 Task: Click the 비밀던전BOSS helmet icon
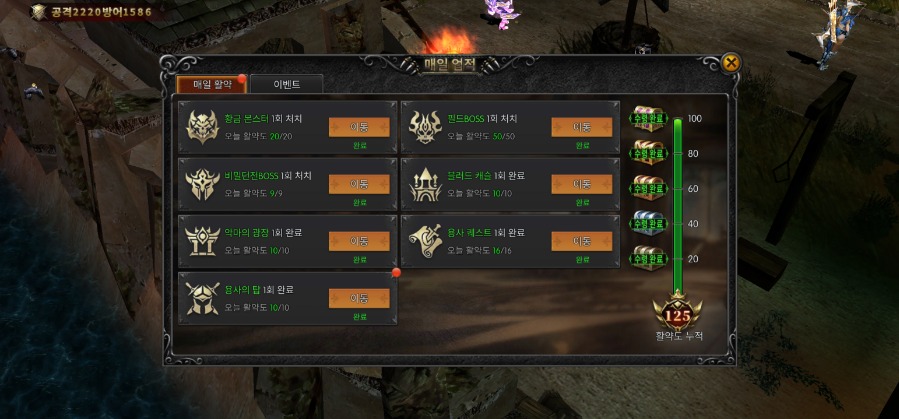202,184
